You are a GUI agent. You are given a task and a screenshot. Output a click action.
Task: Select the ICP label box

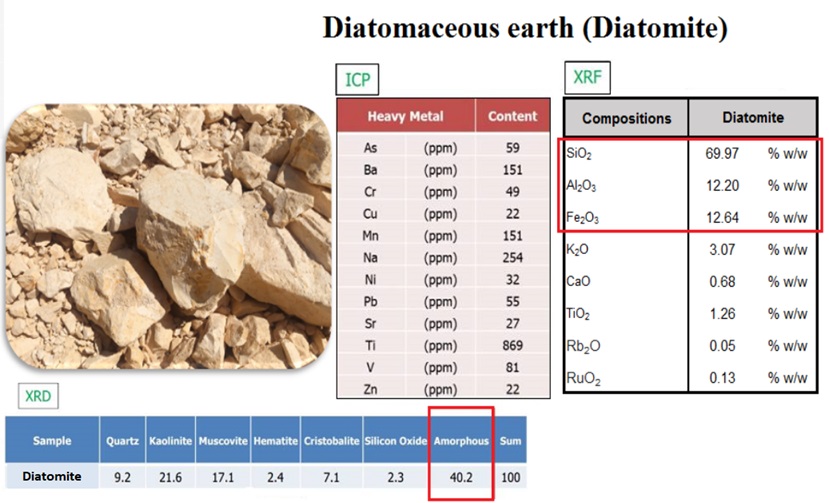(x=358, y=78)
